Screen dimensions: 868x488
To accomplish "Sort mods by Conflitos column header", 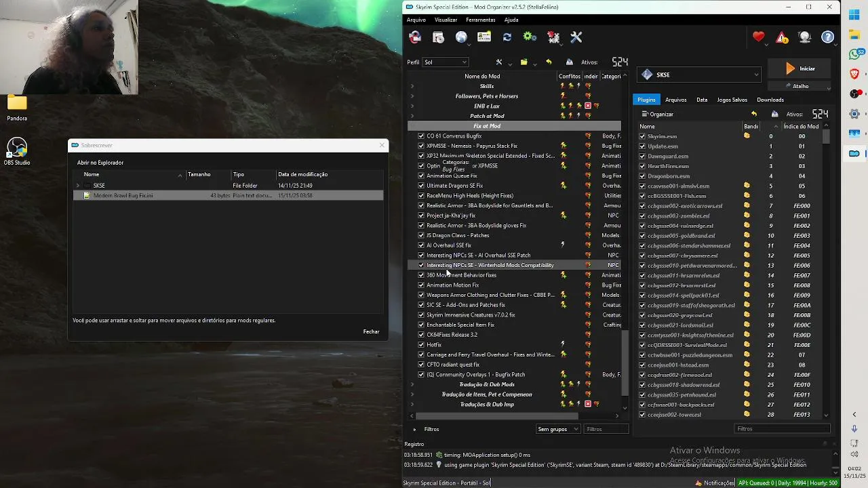I will click(569, 76).
